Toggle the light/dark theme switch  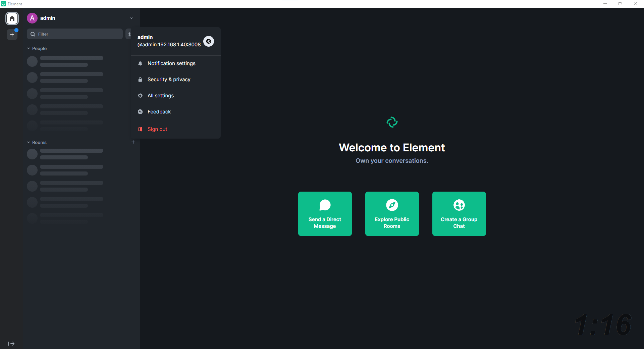[x=209, y=41]
